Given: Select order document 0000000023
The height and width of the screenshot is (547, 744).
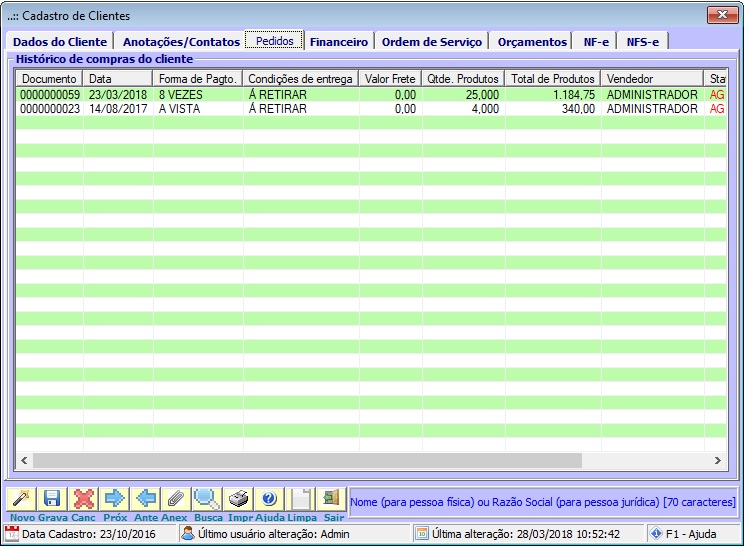Looking at the screenshot, I should coord(50,109).
